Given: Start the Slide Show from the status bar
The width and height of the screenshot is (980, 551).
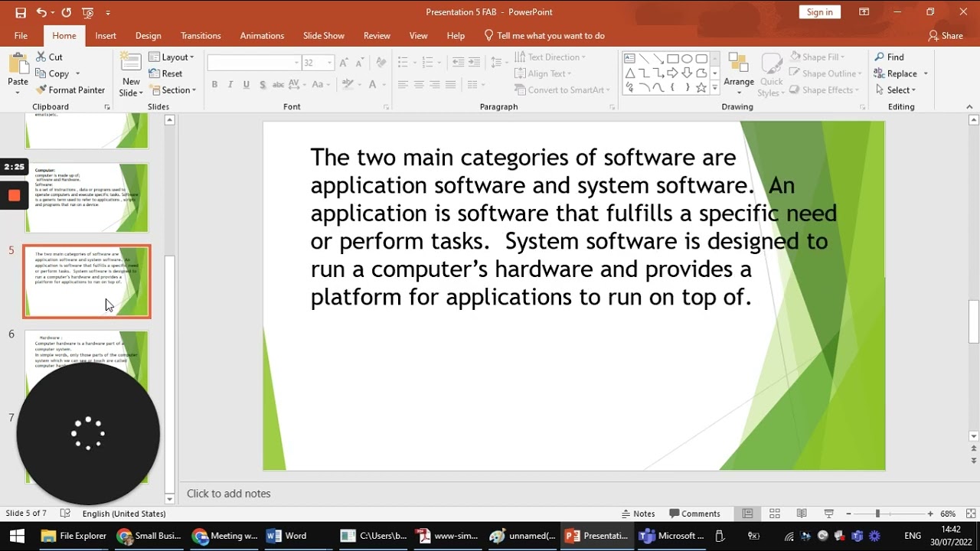Looking at the screenshot, I should click(828, 514).
